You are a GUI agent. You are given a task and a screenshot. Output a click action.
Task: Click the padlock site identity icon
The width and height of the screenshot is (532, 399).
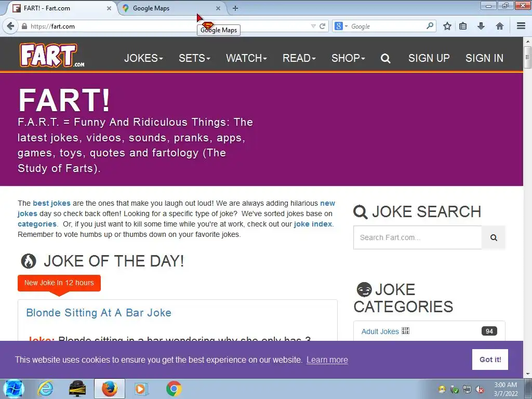point(24,26)
